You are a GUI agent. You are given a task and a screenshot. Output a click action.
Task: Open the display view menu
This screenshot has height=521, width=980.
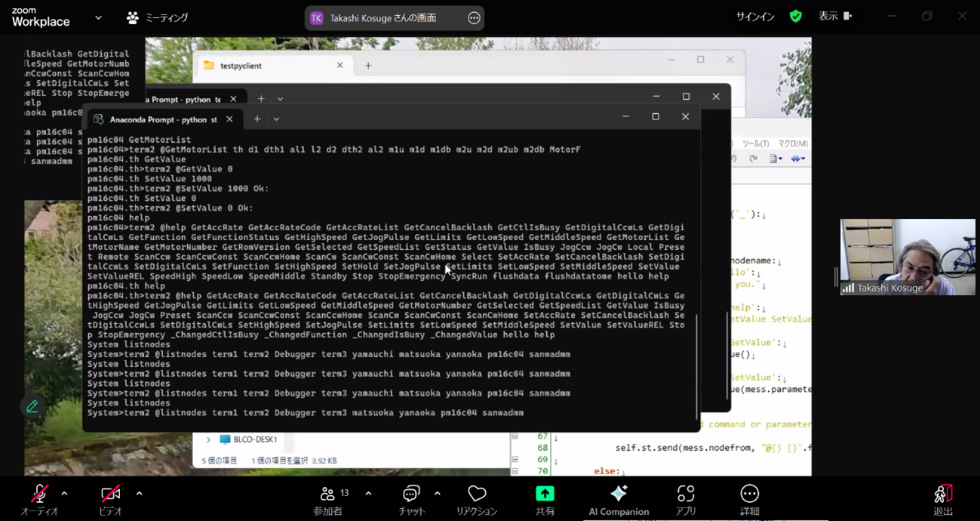[x=835, y=16]
